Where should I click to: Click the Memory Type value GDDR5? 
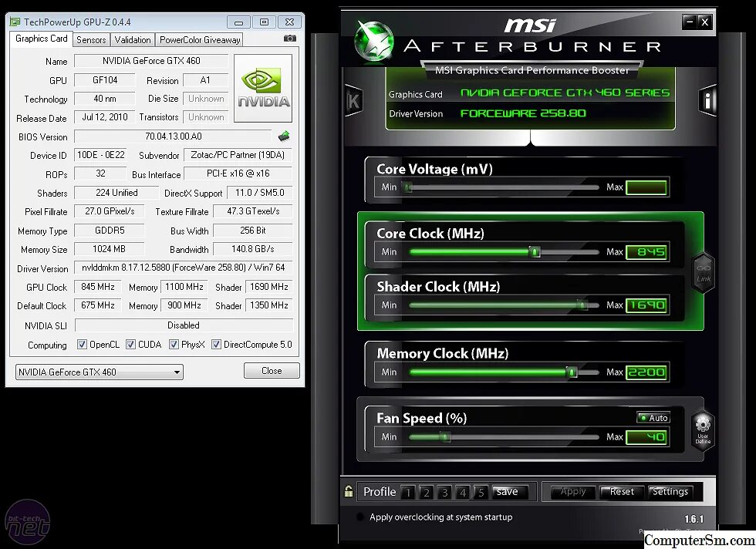[x=110, y=231]
